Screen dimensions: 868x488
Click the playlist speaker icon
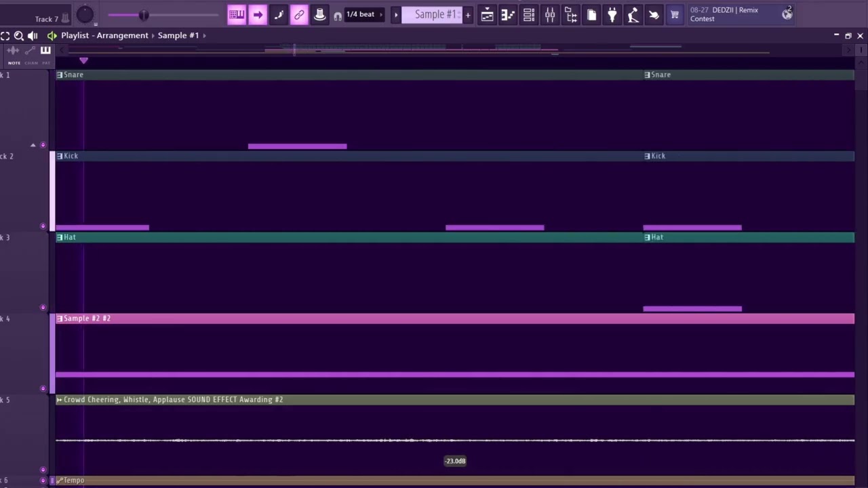(x=33, y=35)
